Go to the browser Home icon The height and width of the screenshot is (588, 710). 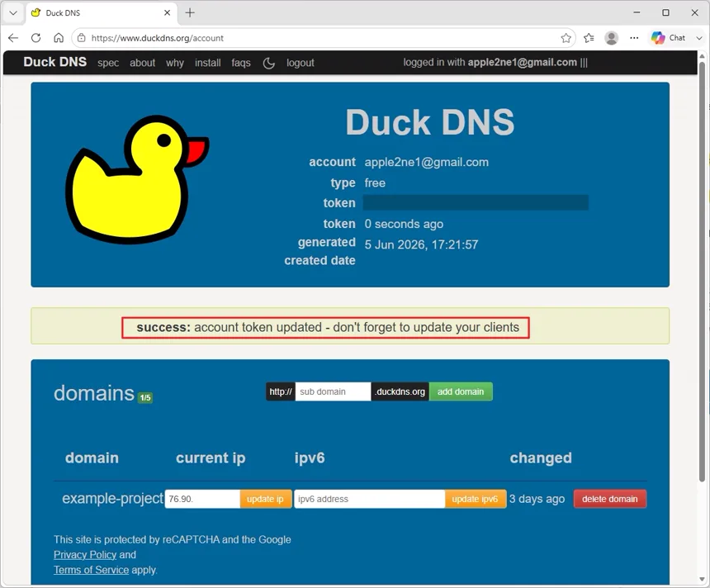click(x=59, y=38)
